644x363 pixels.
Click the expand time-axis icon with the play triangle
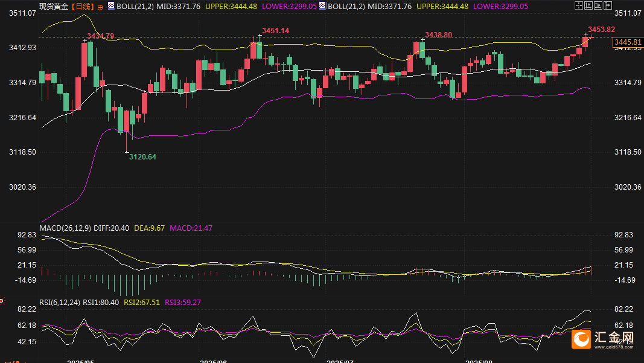point(598,5)
